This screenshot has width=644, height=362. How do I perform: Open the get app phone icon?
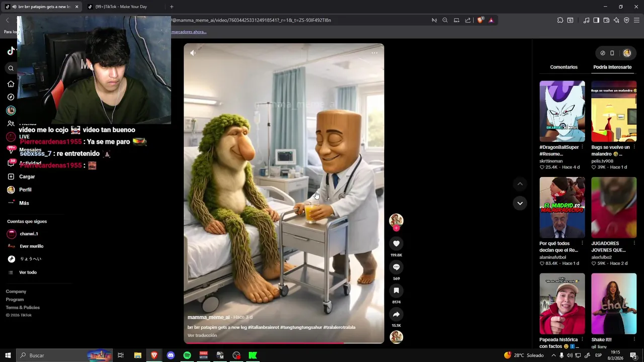pos(612,53)
